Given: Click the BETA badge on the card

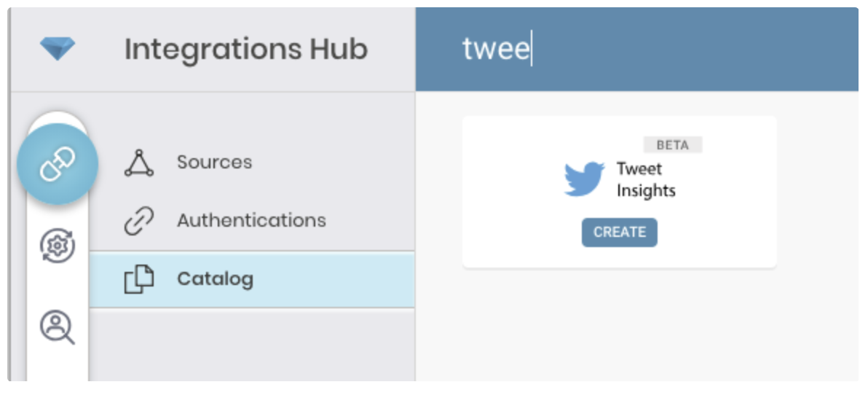Looking at the screenshot, I should click(x=672, y=145).
